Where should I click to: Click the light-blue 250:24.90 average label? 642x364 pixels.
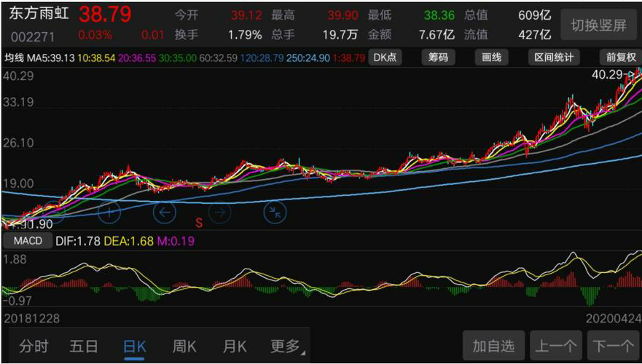coord(308,58)
